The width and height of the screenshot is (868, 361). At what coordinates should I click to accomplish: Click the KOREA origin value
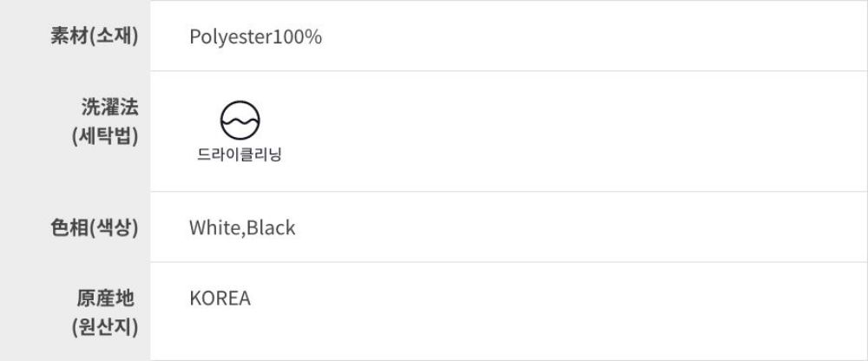coord(220,299)
